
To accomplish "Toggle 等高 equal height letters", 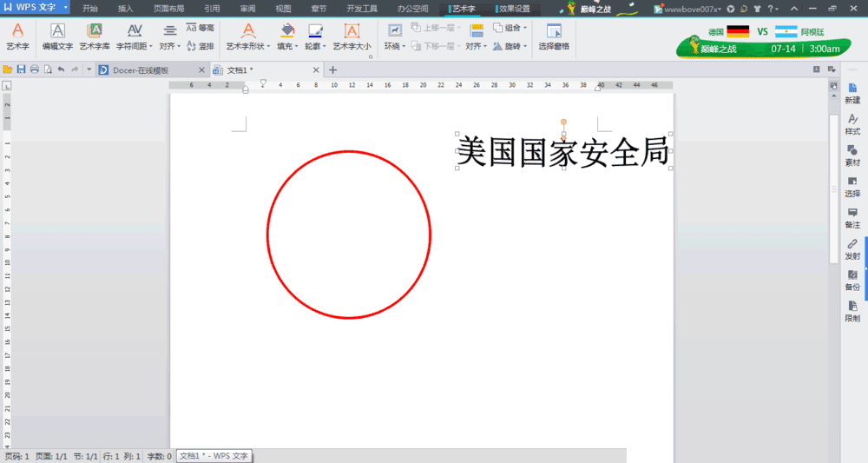I will pos(200,28).
